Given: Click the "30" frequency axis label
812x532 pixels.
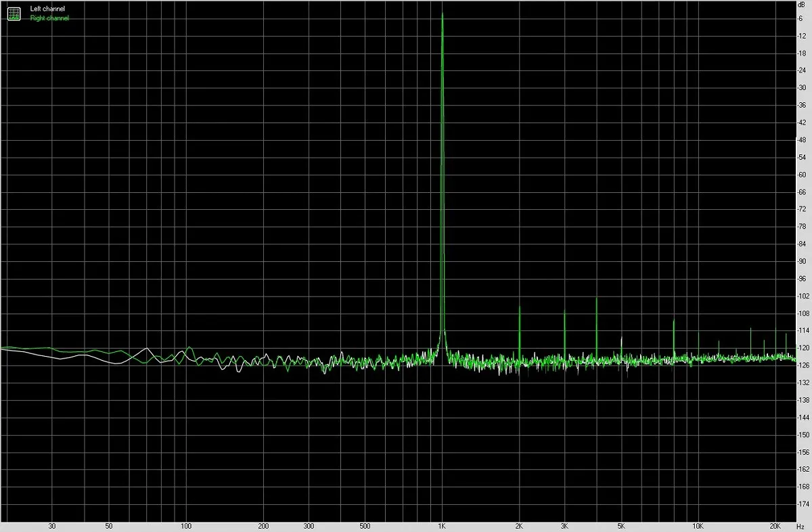Looking at the screenshot, I should point(52,525).
